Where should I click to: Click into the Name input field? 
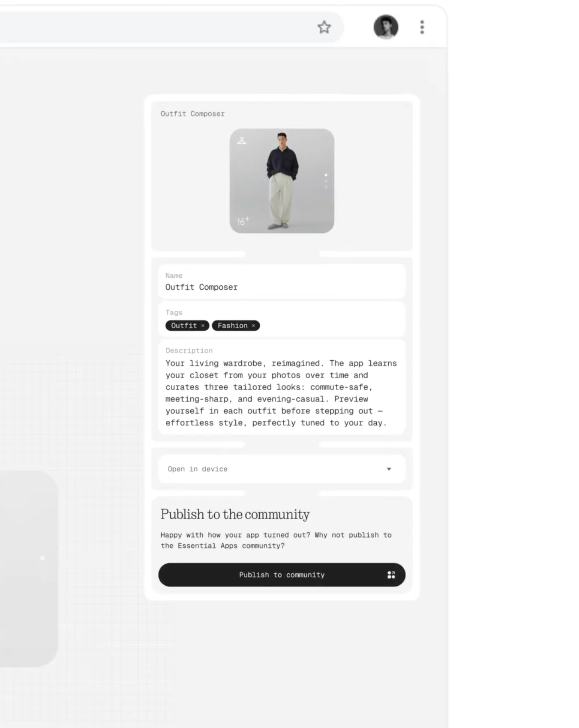pyautogui.click(x=282, y=282)
